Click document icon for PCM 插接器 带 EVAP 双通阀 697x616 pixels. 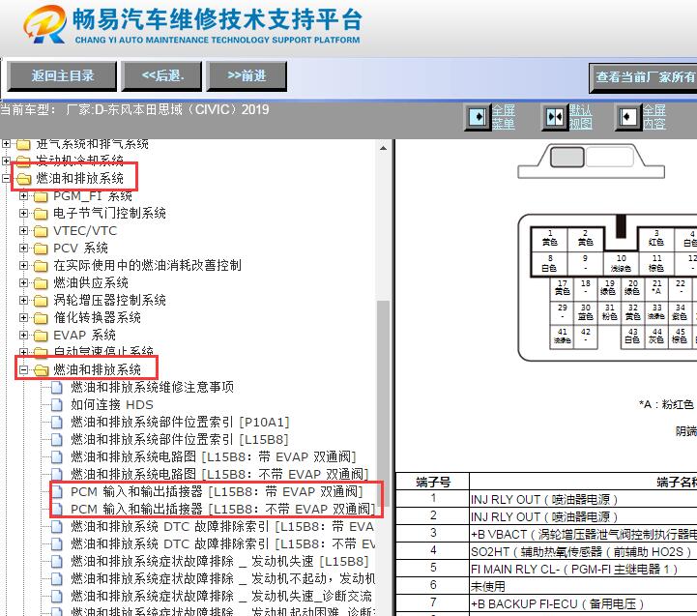pos(57,492)
